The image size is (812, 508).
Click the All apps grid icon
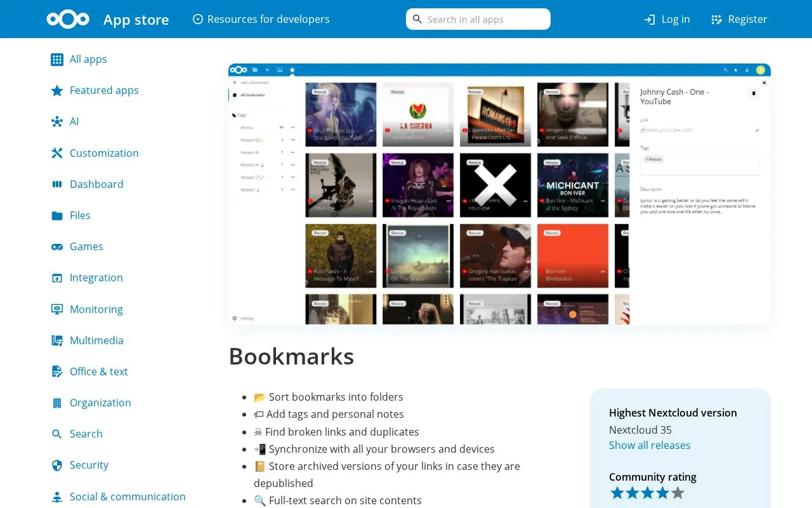click(x=57, y=60)
